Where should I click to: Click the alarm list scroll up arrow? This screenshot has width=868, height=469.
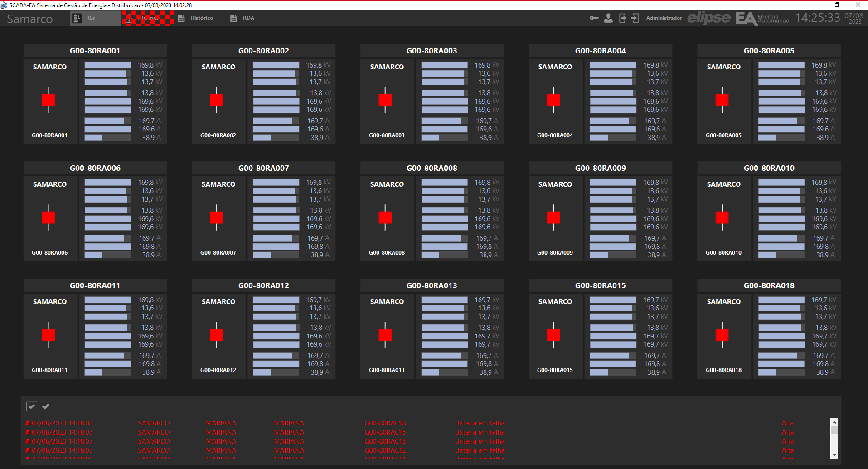(x=834, y=422)
